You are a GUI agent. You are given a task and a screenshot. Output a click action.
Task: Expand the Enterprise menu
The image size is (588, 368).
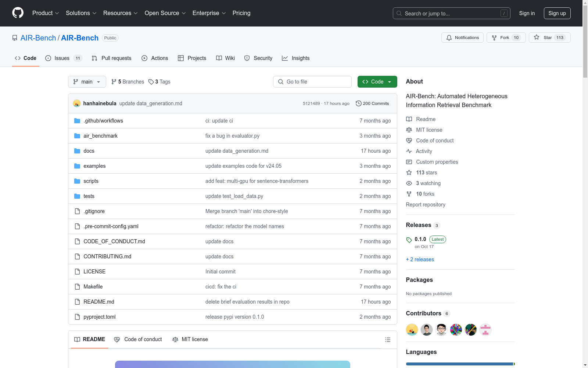point(209,13)
